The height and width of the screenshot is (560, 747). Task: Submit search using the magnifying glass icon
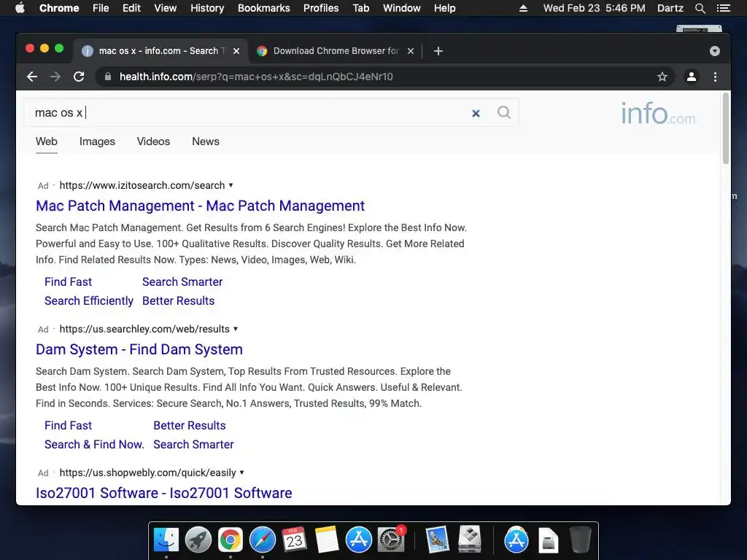(503, 112)
